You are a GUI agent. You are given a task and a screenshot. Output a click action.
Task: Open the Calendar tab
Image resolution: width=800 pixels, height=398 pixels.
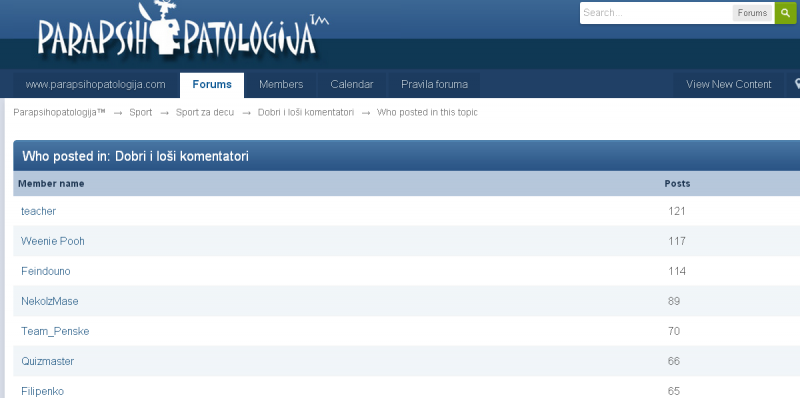pos(352,85)
